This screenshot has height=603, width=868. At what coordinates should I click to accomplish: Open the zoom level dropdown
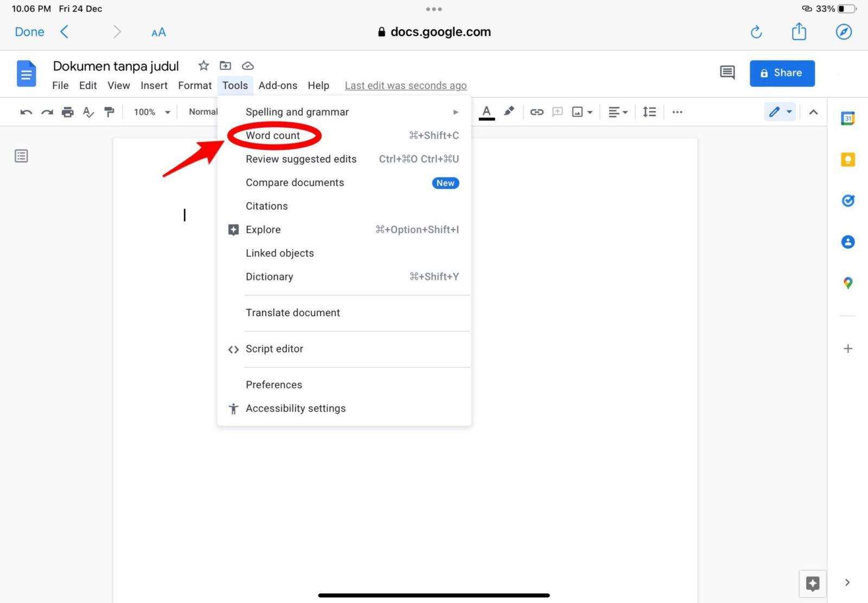tap(150, 112)
